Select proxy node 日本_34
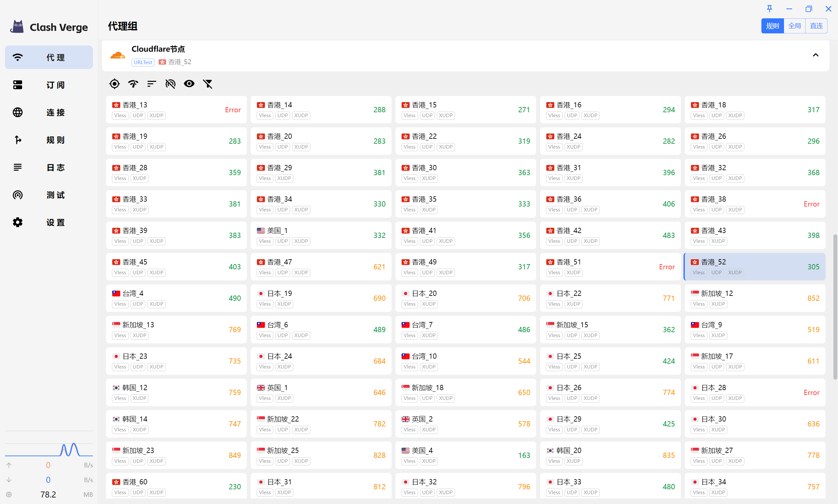838x504 pixels. (x=755, y=486)
